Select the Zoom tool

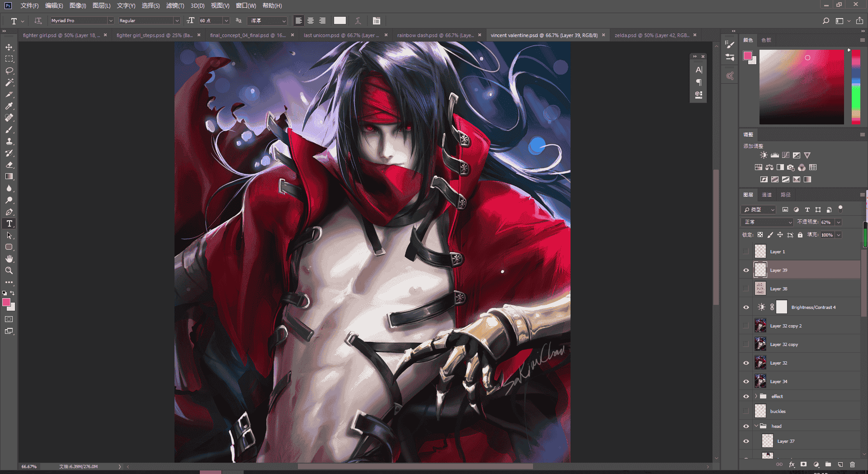[9, 270]
